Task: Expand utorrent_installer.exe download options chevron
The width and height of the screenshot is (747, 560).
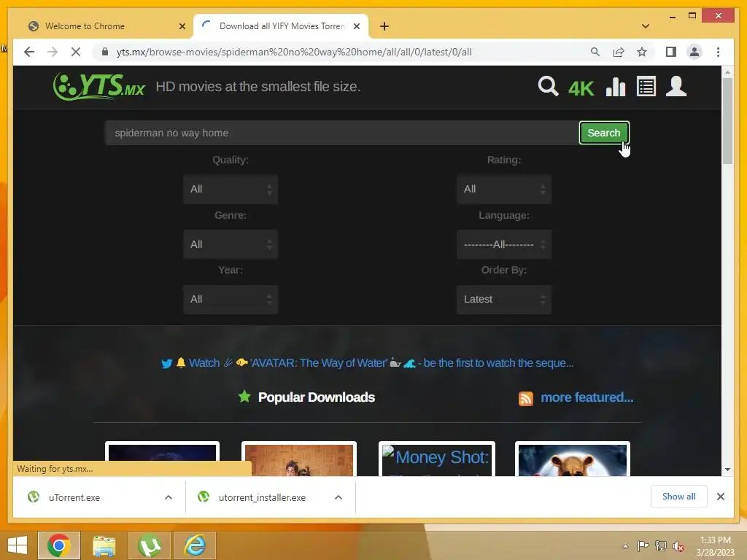Action: pos(338,497)
